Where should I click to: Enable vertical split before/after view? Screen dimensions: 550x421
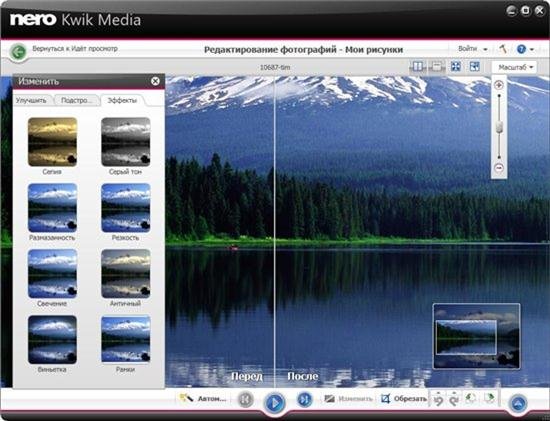pyautogui.click(x=417, y=66)
